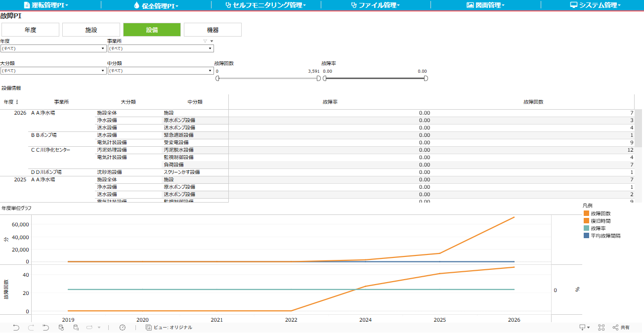Switch to the 年度 tab

tap(30, 30)
